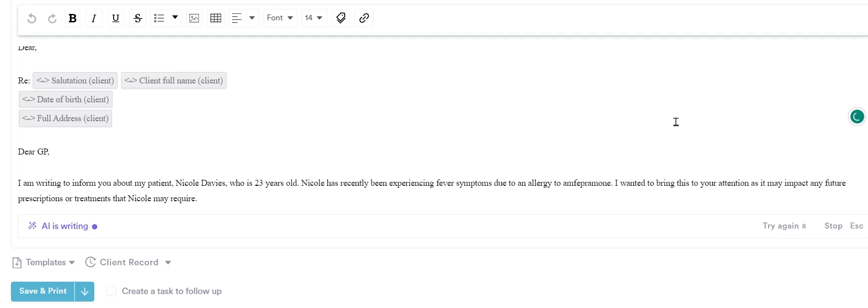Insert an image into the letter
Viewport: 868px width, 308px height.
pyautogui.click(x=194, y=18)
